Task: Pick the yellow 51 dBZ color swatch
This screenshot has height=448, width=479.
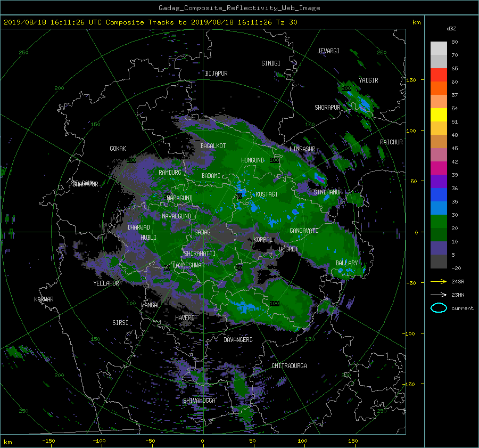Action: pyautogui.click(x=439, y=115)
